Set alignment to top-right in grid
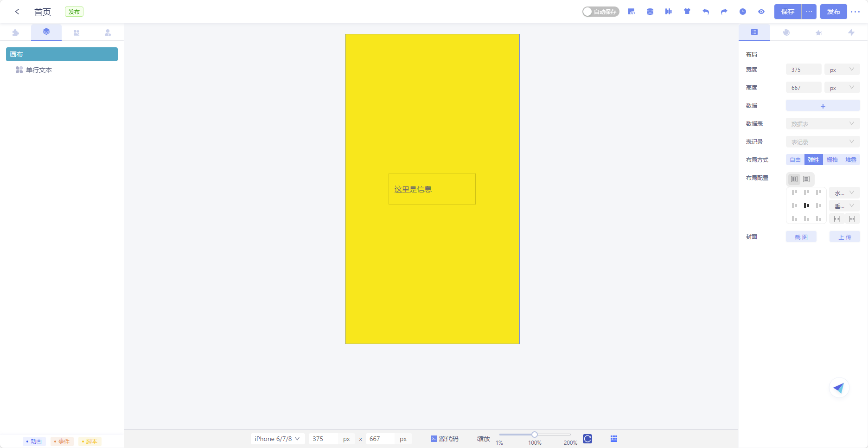 click(818, 192)
